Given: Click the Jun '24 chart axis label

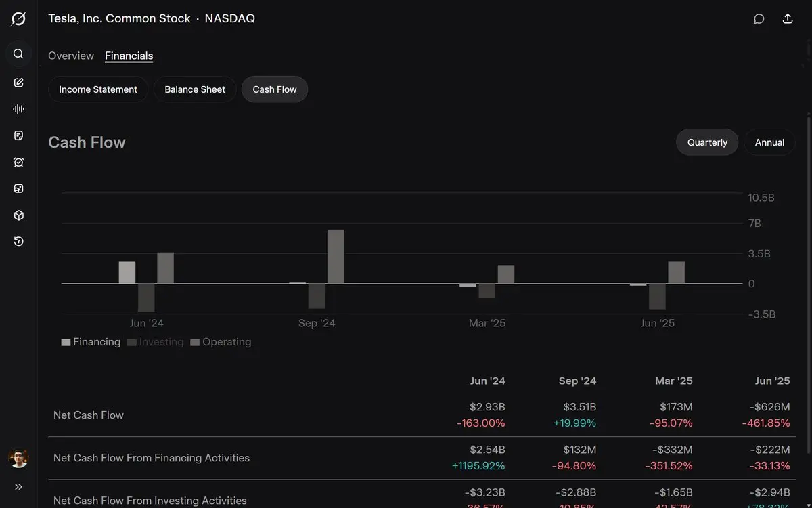Looking at the screenshot, I should pos(146,323).
